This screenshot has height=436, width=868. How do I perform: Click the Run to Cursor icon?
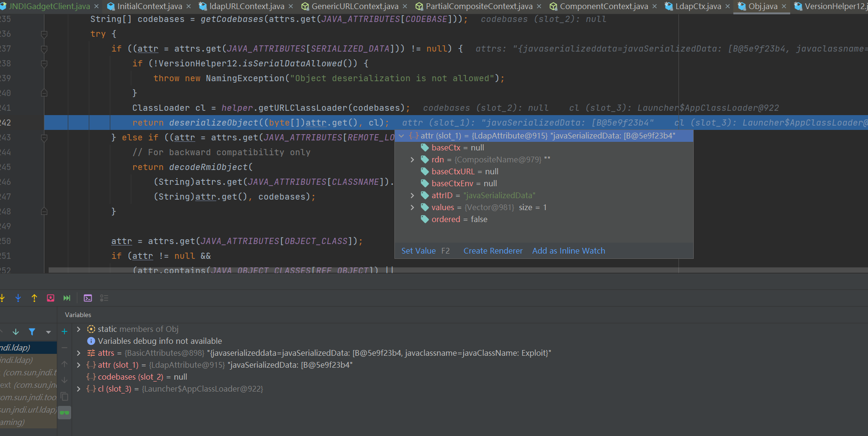(x=67, y=298)
